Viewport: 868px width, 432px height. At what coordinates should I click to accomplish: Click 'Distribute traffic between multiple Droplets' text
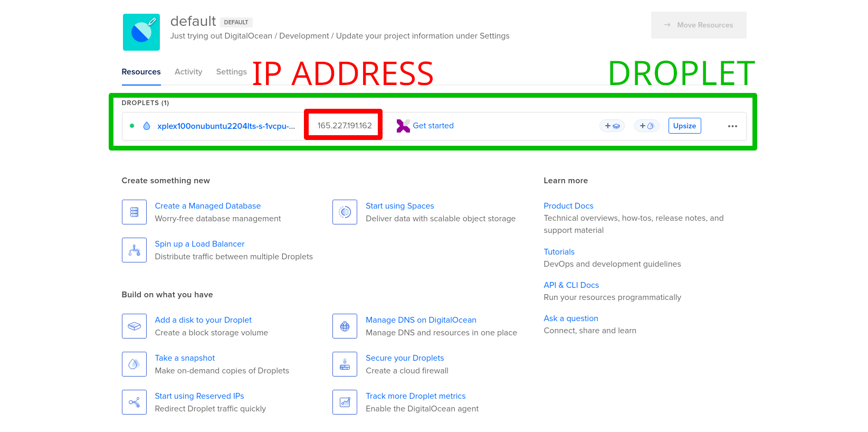[234, 257]
